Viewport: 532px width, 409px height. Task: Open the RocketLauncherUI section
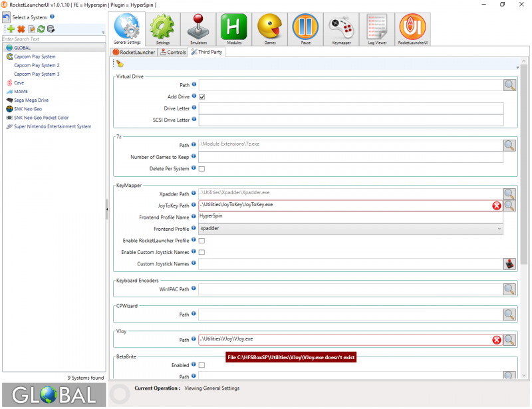[413, 29]
